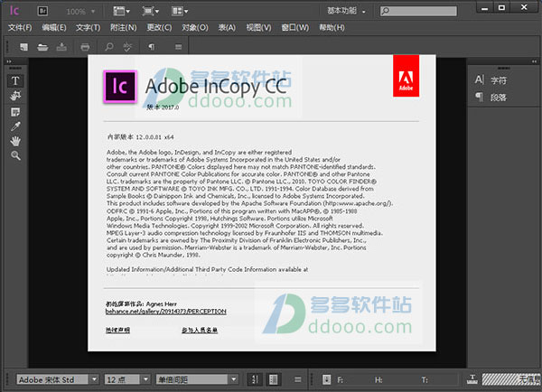
Task: Select the Position tool below the Type tool
Action: point(15,96)
